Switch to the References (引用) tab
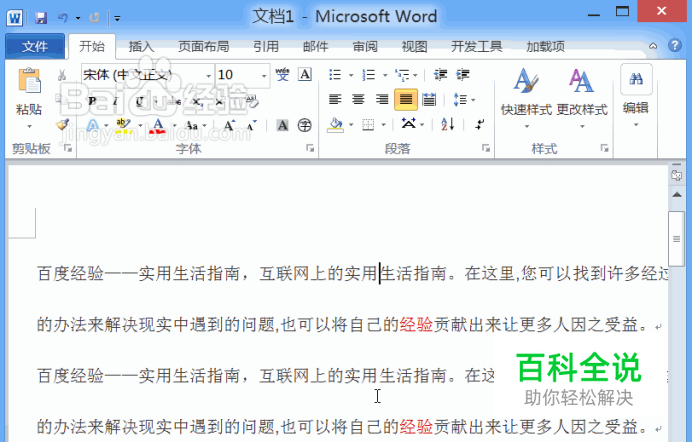This screenshot has height=442, width=692. point(266,46)
